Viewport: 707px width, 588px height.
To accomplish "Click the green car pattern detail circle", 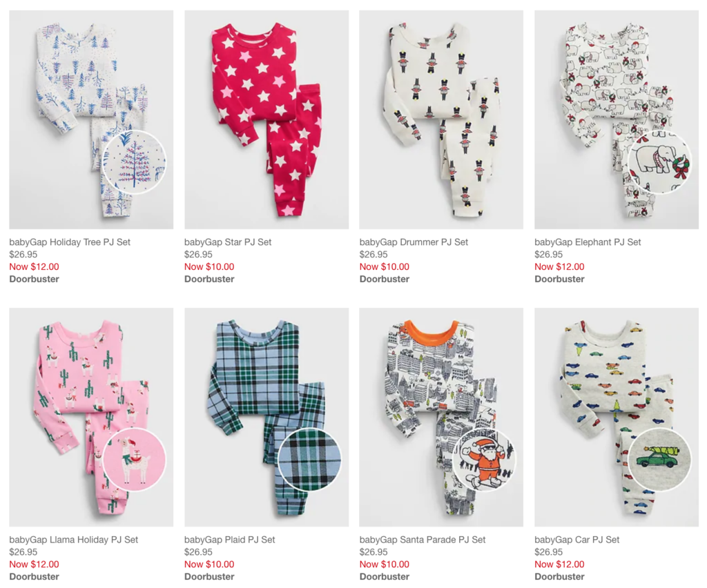I will (x=659, y=460).
